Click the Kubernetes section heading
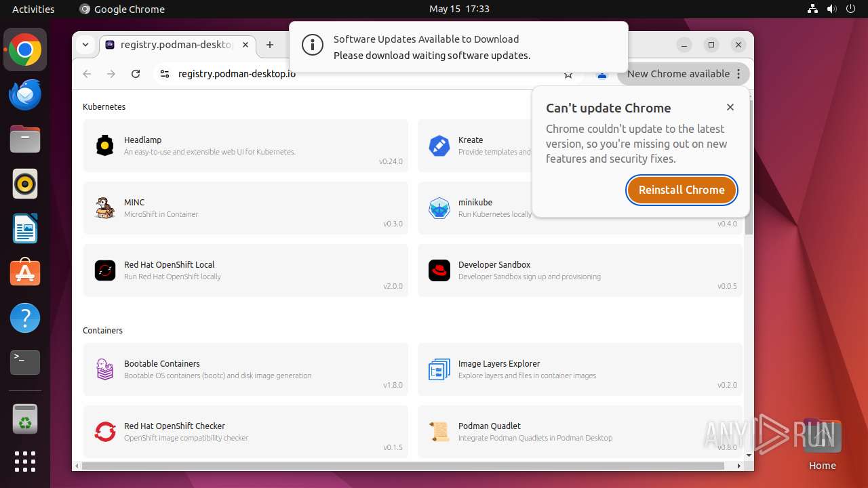 point(104,107)
